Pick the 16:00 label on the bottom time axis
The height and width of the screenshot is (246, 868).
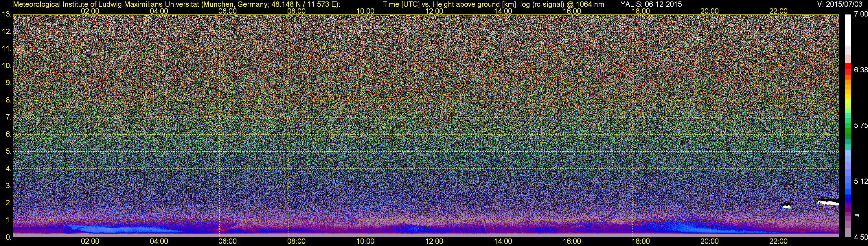pyautogui.click(x=572, y=242)
